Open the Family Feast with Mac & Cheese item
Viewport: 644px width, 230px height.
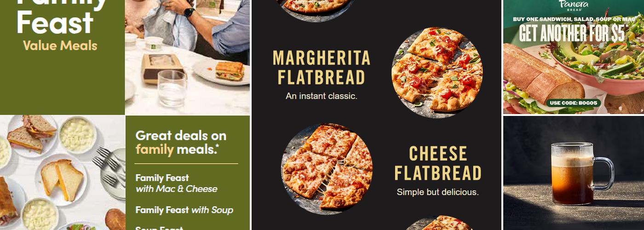[x=176, y=183]
